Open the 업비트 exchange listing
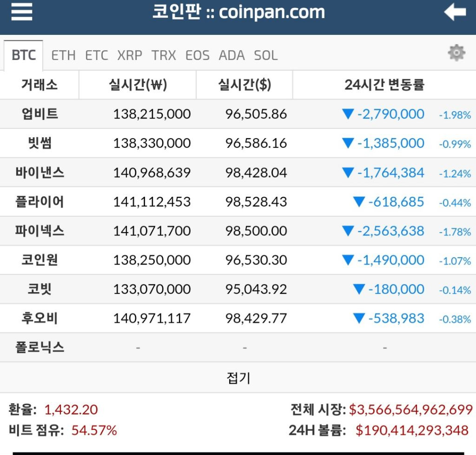476x455 pixels. (x=40, y=114)
